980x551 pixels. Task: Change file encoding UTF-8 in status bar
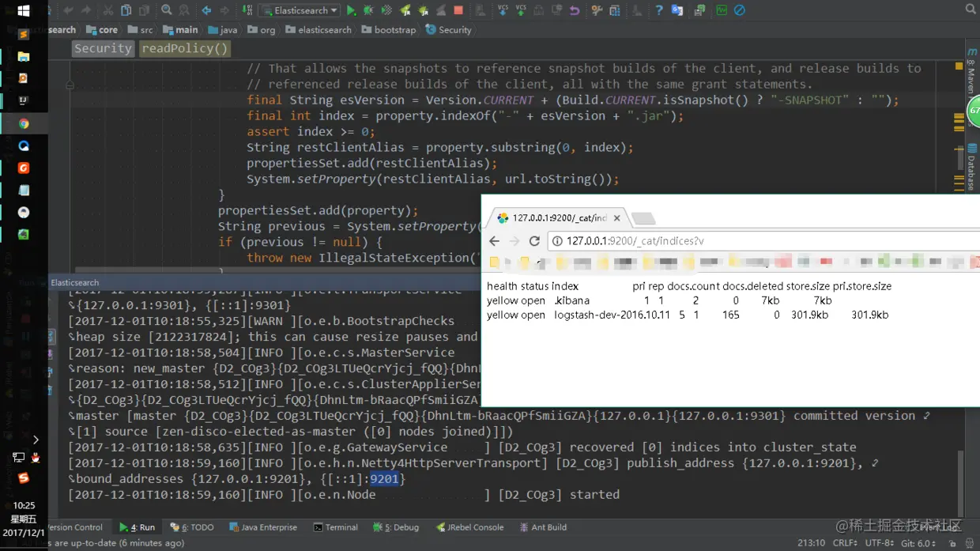(879, 543)
